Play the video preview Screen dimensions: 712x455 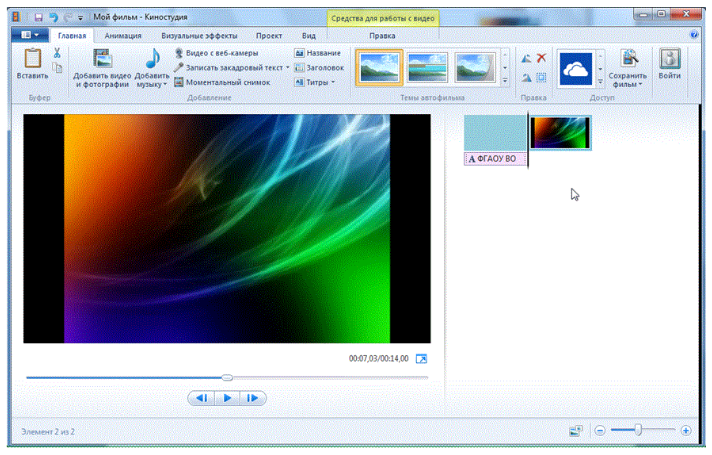coord(227,398)
